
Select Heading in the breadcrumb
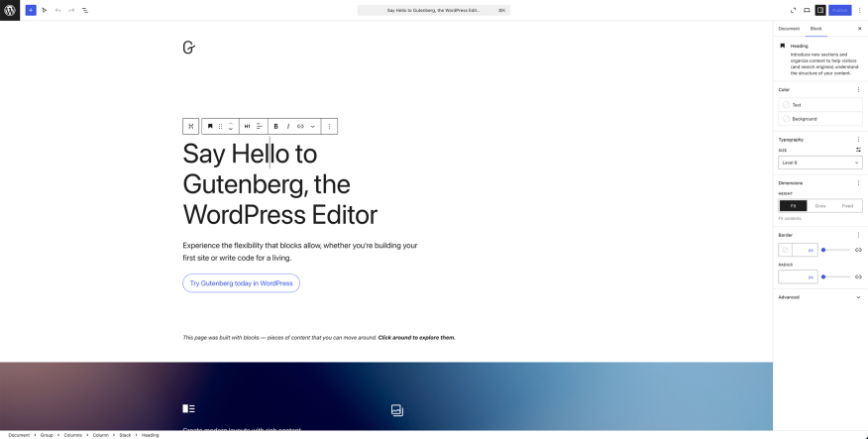(150, 435)
